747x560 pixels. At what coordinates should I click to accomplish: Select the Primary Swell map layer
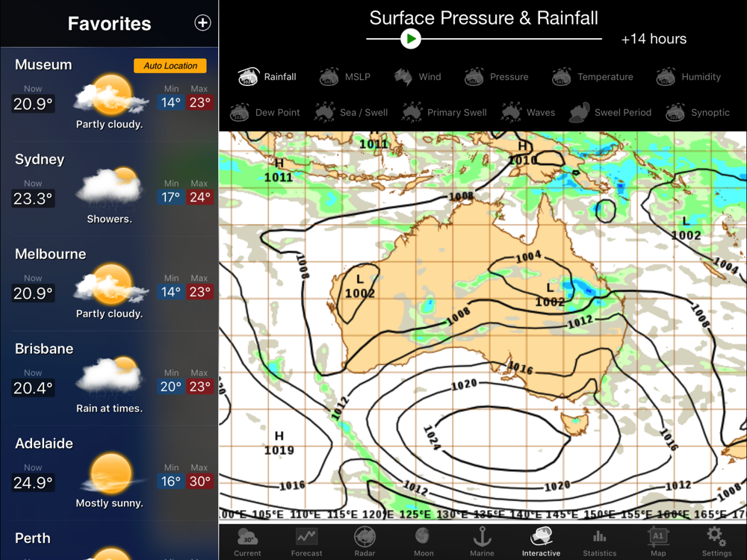click(444, 113)
